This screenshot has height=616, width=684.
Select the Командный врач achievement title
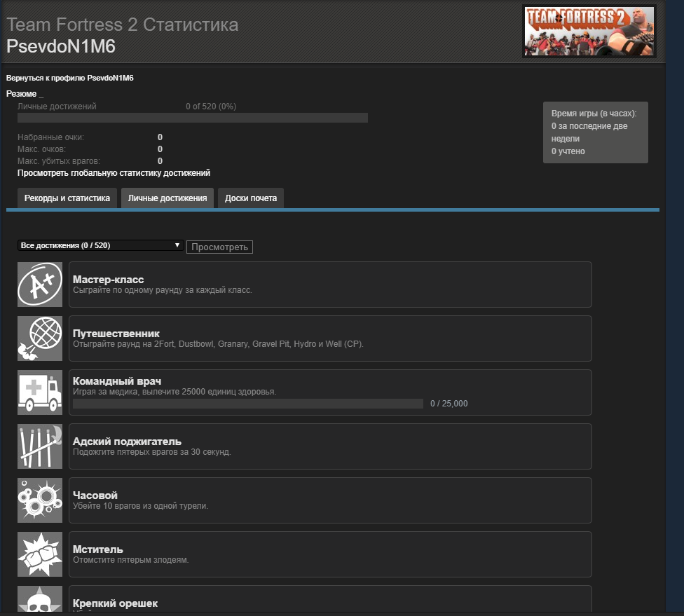pos(117,381)
